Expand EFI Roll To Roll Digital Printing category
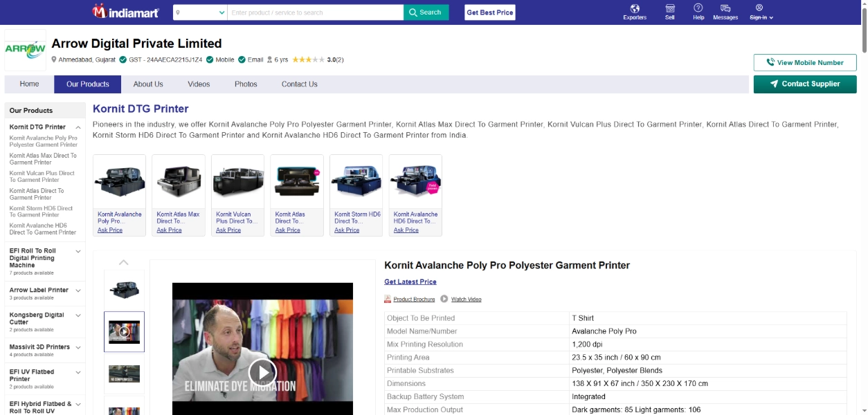868x415 pixels. click(78, 251)
